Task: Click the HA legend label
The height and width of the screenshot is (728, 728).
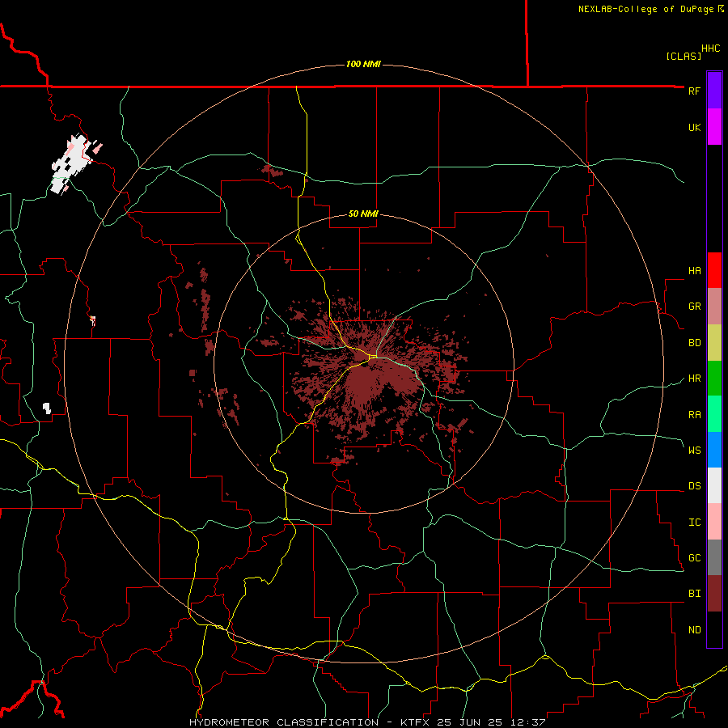Action: point(694,270)
